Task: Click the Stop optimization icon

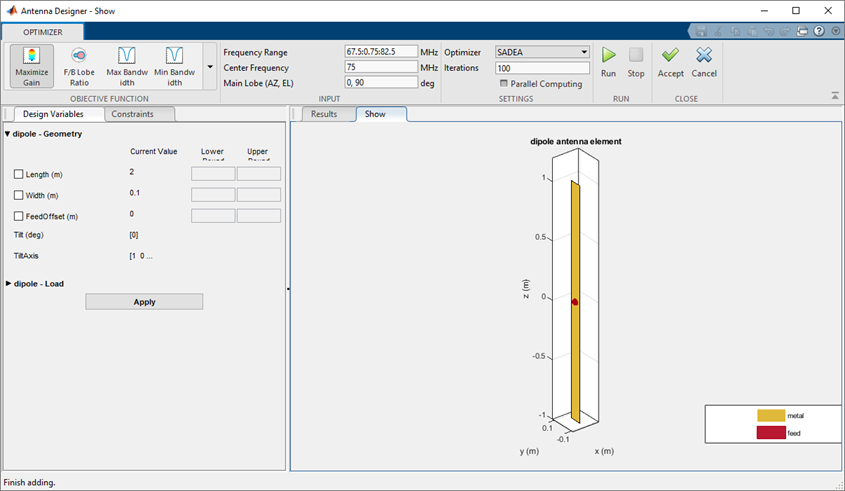Action: (636, 63)
